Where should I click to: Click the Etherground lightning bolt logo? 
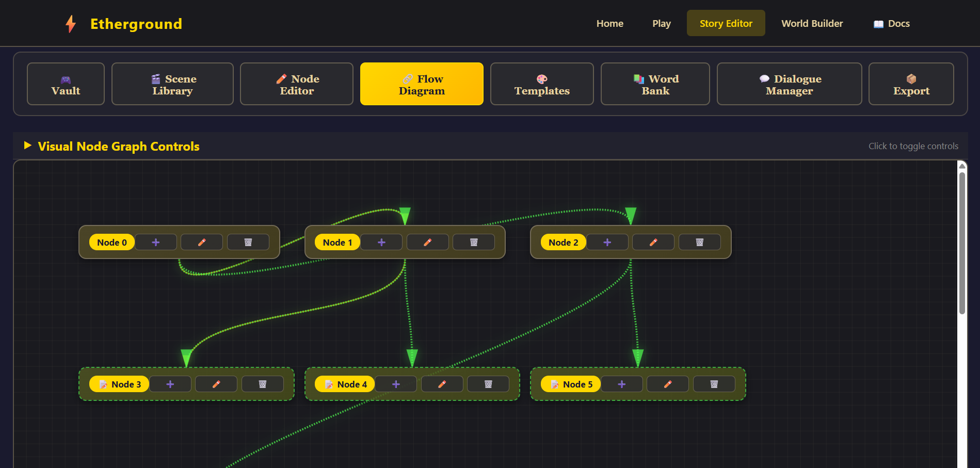point(71,24)
